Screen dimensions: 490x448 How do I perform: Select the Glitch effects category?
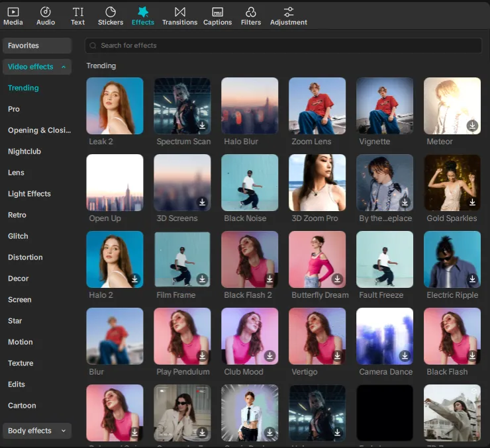click(x=18, y=236)
